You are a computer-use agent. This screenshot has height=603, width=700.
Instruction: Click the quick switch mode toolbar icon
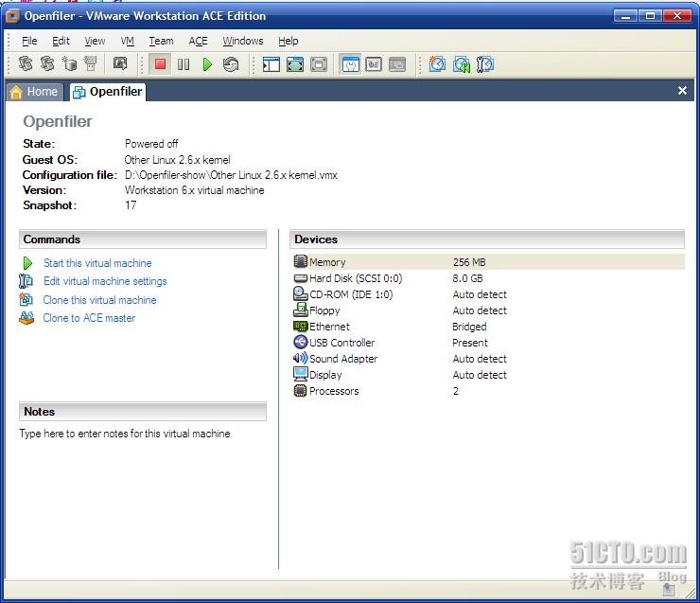point(319,64)
